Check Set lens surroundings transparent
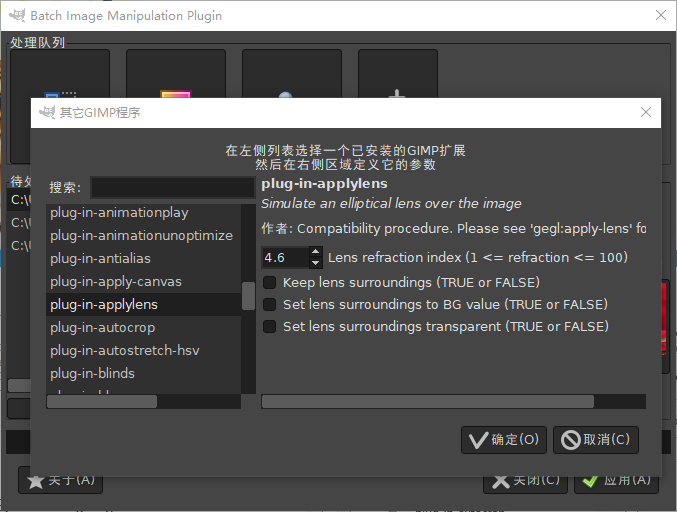Image resolution: width=677 pixels, height=512 pixels. (x=270, y=326)
